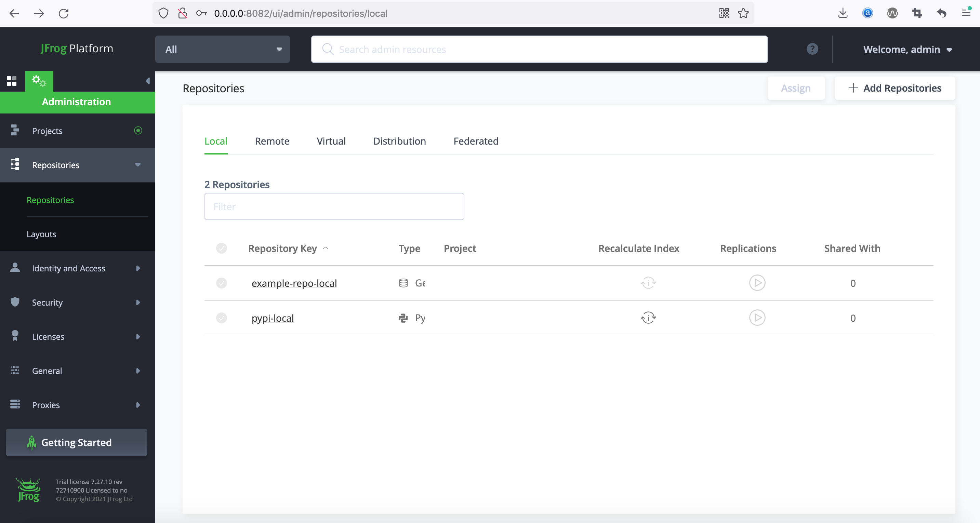This screenshot has height=523, width=980.
Task: Click the Add Repositories button
Action: (895, 88)
